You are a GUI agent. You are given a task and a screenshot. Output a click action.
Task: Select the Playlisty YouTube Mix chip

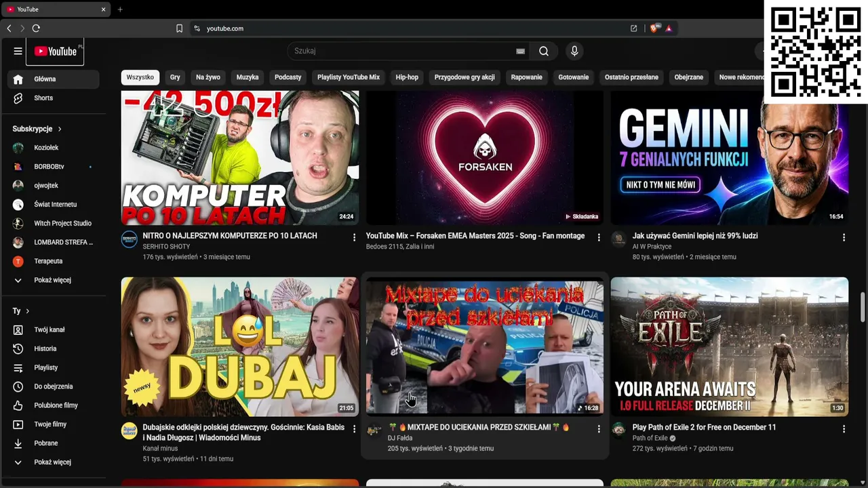[349, 77]
